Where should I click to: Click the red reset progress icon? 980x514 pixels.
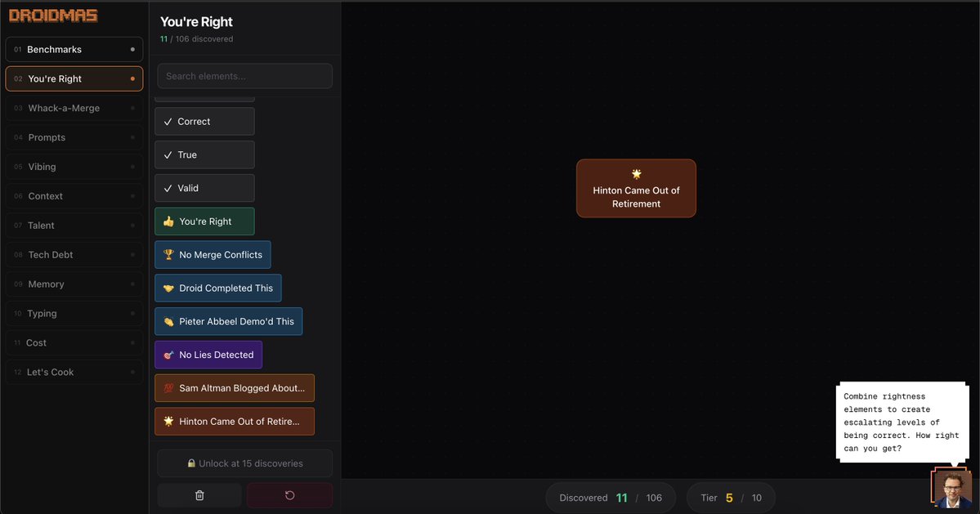pos(289,495)
